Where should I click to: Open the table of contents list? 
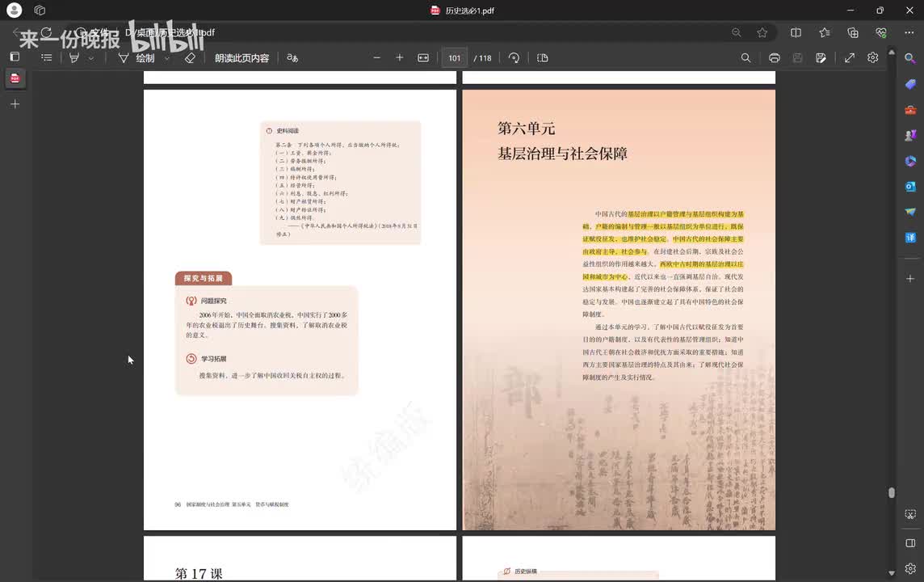coord(47,57)
